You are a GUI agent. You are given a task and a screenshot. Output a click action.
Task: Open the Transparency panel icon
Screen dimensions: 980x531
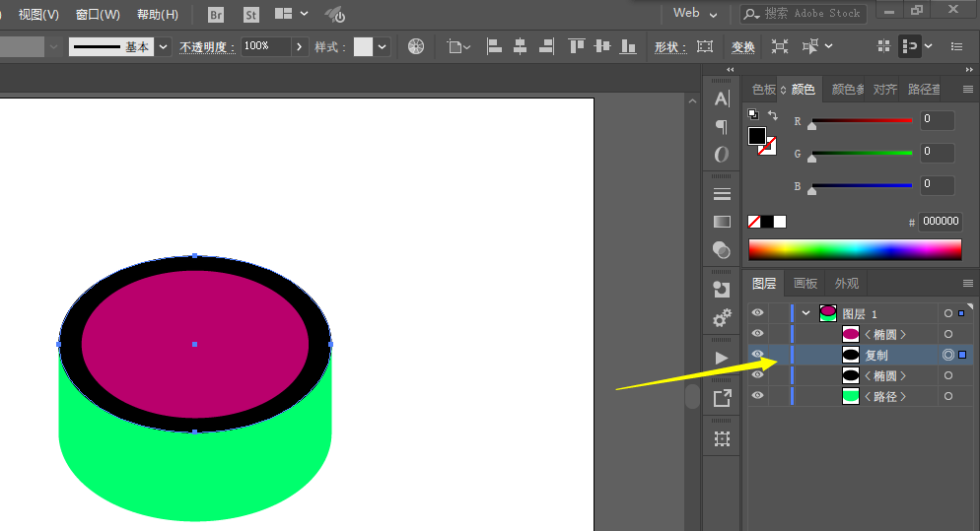[x=722, y=249]
